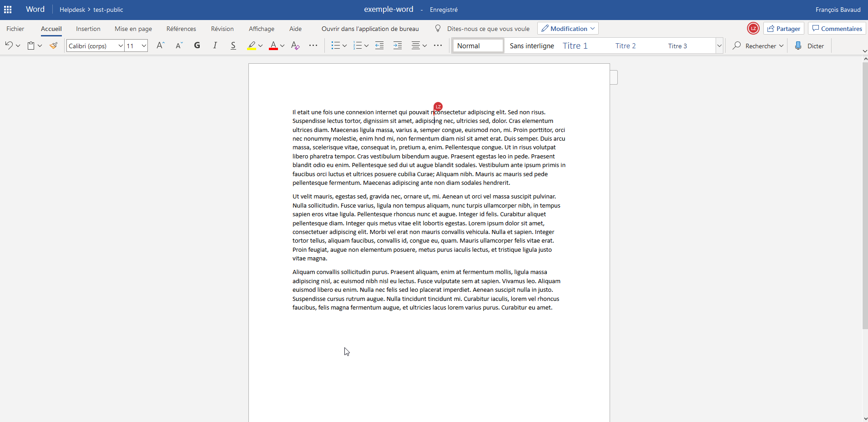The width and height of the screenshot is (868, 422).
Task: Open the font size dropdown
Action: pyautogui.click(x=144, y=46)
